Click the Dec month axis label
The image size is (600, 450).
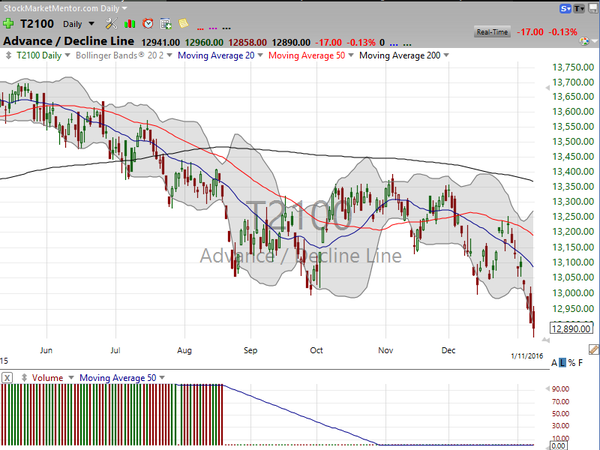pyautogui.click(x=448, y=350)
